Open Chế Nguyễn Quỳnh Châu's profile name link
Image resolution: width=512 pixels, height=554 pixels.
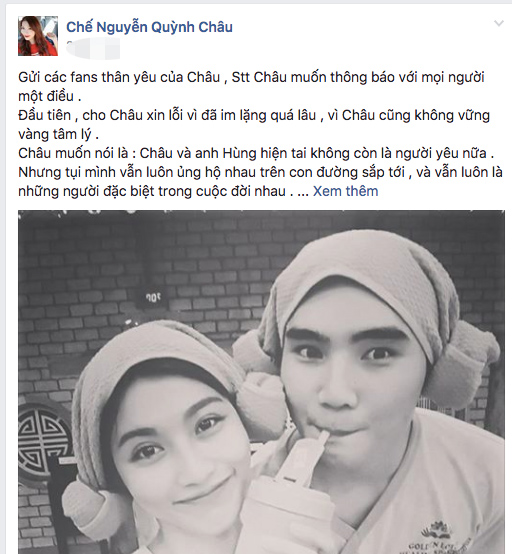coord(149,27)
